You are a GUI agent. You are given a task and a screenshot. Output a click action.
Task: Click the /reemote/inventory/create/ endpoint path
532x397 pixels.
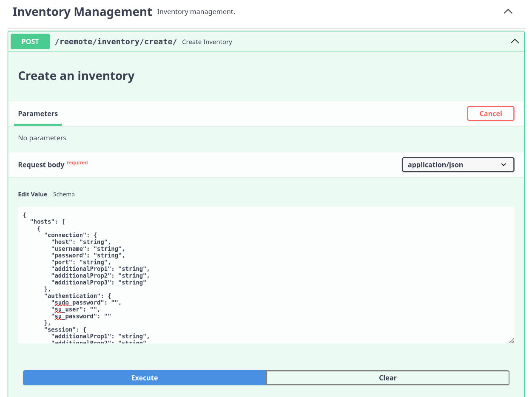[116, 42]
